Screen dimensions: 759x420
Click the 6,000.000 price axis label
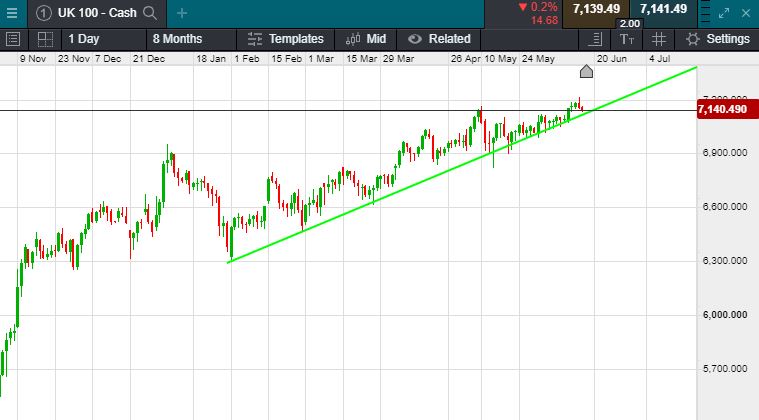(725, 315)
